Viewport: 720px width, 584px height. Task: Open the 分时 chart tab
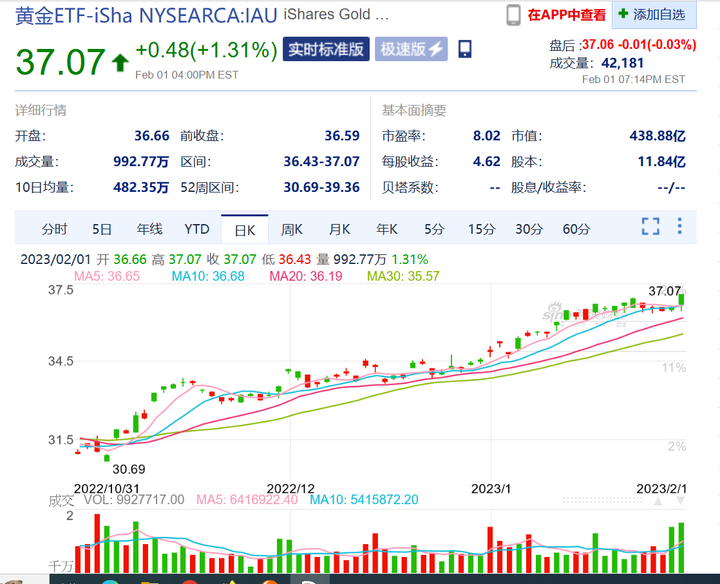pos(54,229)
